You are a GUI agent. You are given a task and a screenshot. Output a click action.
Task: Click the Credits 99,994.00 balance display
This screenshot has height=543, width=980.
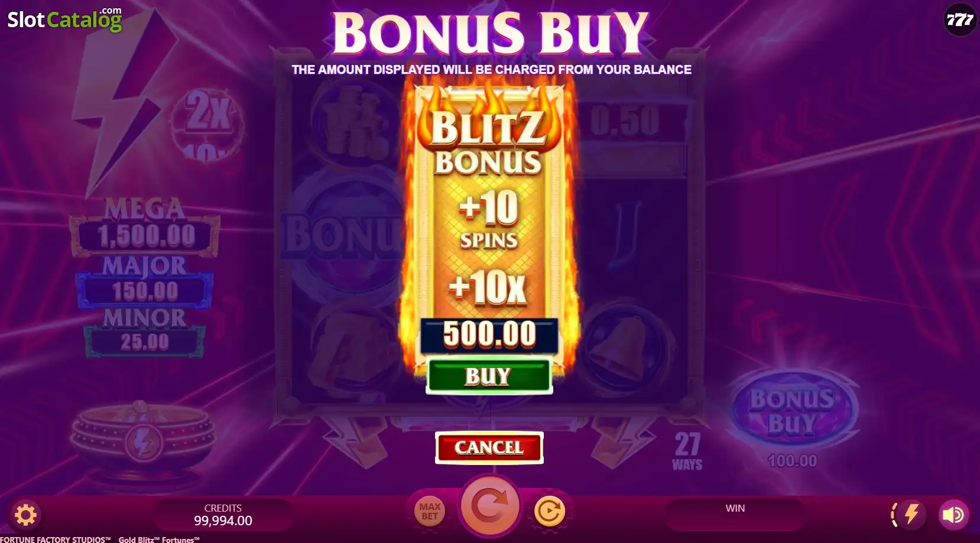(x=223, y=515)
